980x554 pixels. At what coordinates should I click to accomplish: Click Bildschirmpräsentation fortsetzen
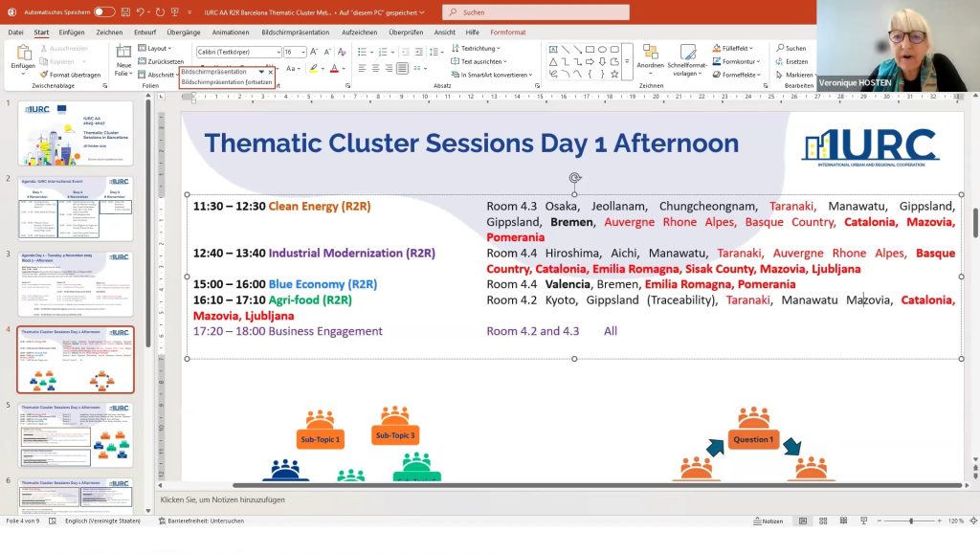[x=226, y=82]
